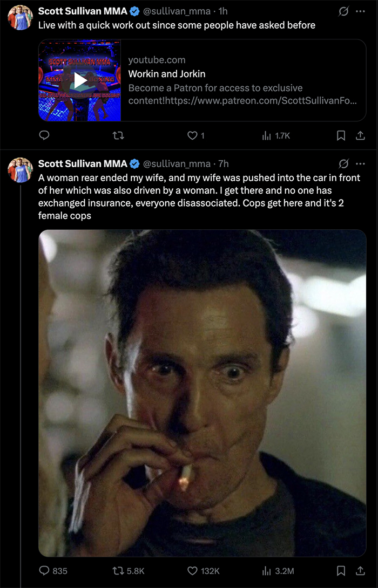
Task: Reply to the workout livestream tweet
Action: pos(45,136)
